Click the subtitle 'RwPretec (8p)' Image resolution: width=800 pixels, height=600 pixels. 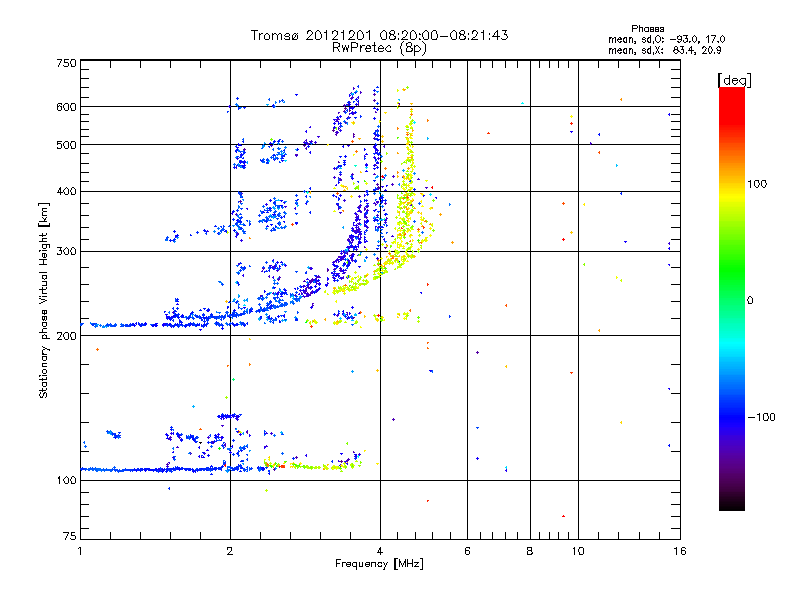click(379, 48)
